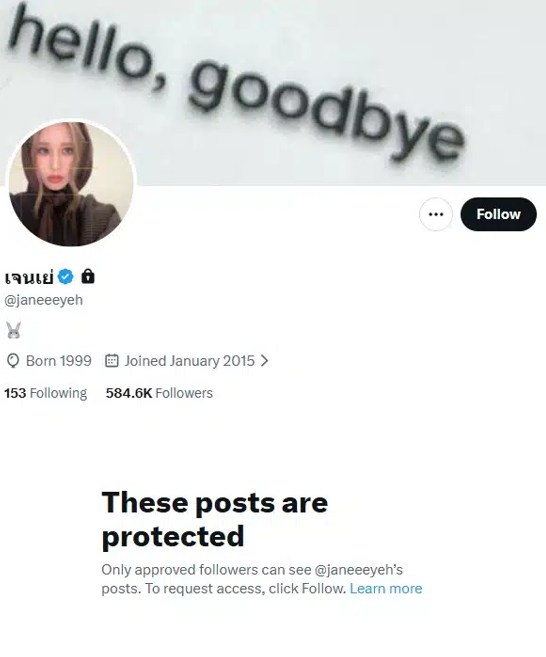Screen dimensions: 546x657
Task: Expand the chevron after Joined January 2015
Action: [264, 360]
